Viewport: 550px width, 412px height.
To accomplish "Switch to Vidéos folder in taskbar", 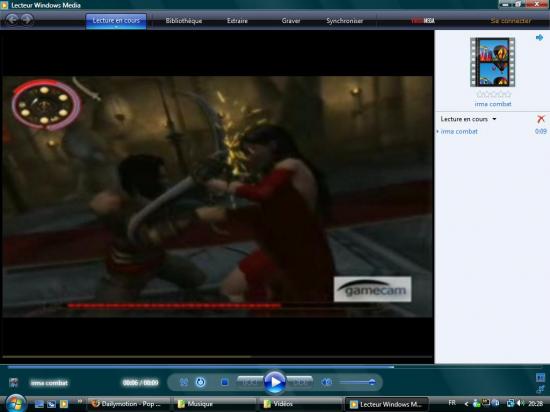I will (x=300, y=404).
